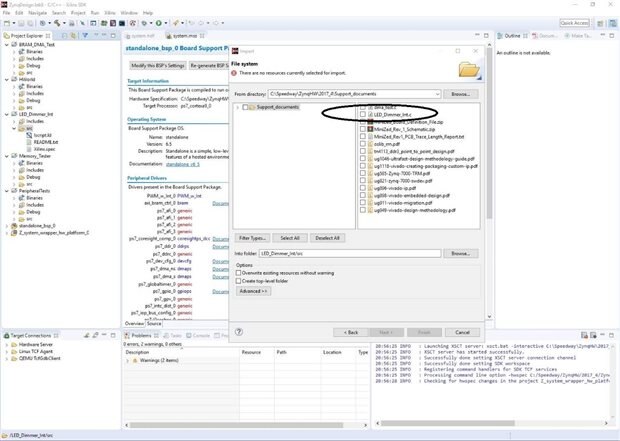This screenshot has height=441, width=620.
Task: Check the LED_Dimmer_Int.c file checkbox
Action: pyautogui.click(x=364, y=115)
